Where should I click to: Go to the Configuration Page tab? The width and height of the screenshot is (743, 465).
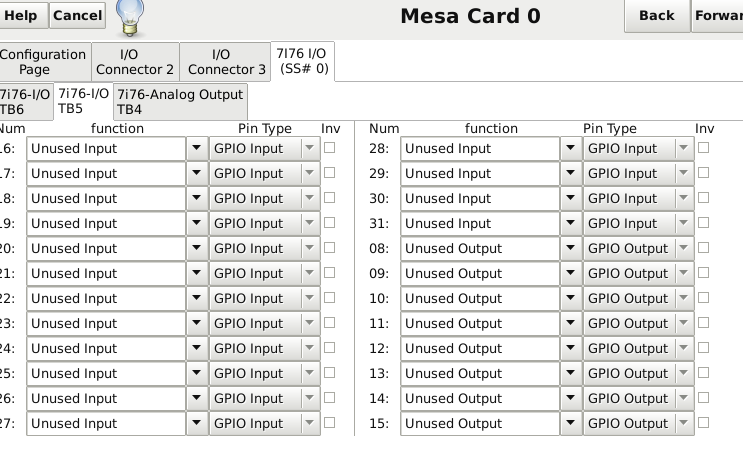coord(43,62)
